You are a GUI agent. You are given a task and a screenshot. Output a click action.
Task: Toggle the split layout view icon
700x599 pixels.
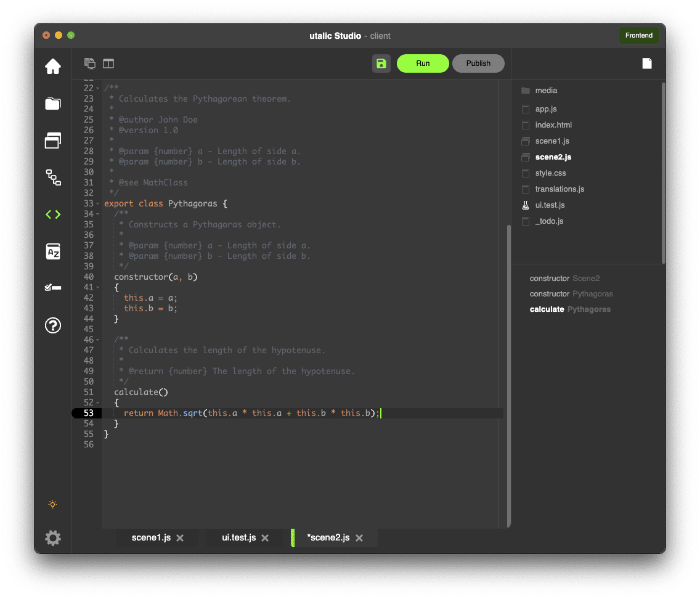coord(108,63)
